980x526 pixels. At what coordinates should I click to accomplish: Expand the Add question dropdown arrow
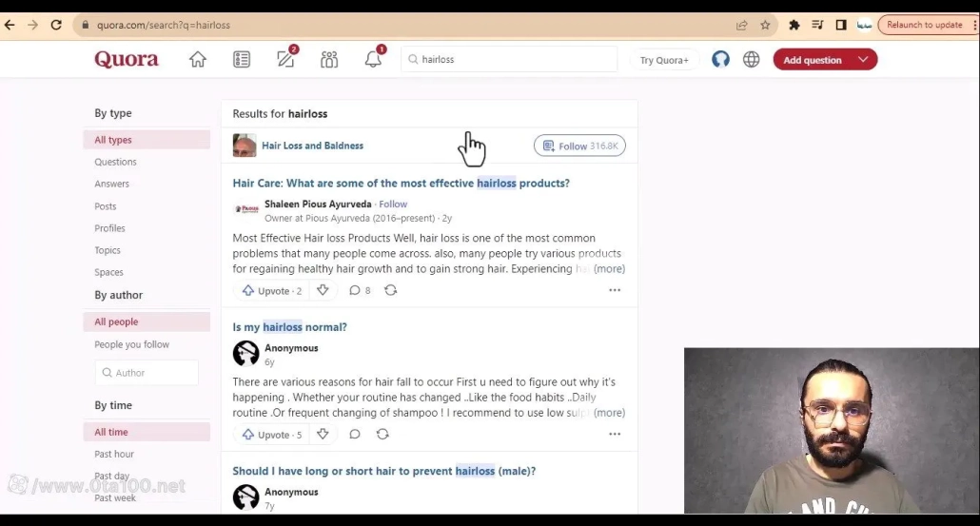(x=863, y=59)
